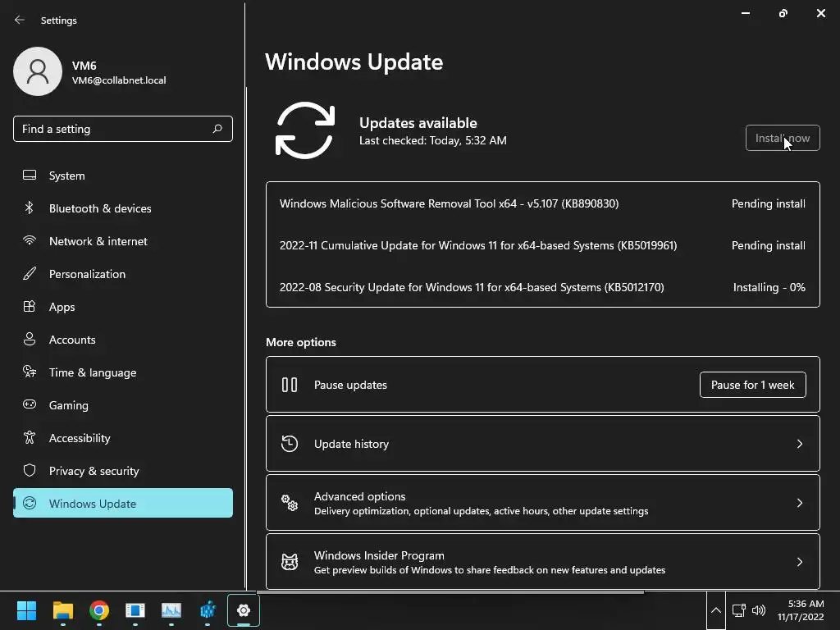This screenshot has height=630, width=840.
Task: Open the Windows Insider Program card
Action: tap(543, 561)
